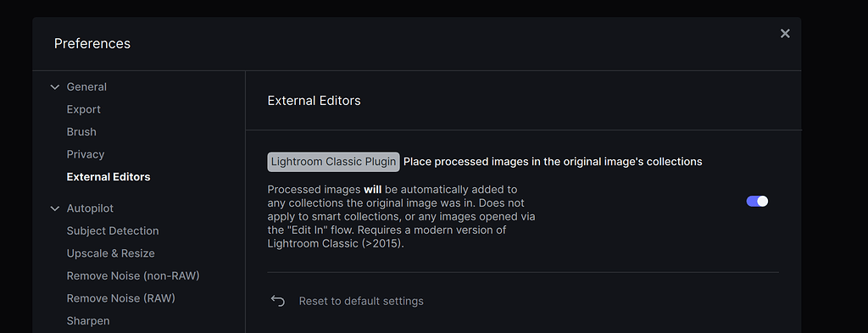Open the Sharpen autopilot settings
868x333 pixels.
(x=88, y=321)
